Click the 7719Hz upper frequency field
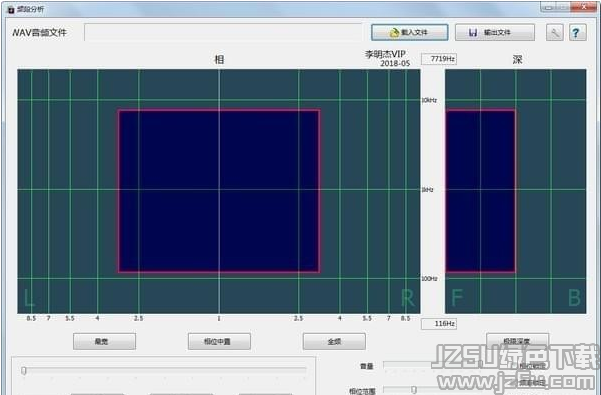 439,59
